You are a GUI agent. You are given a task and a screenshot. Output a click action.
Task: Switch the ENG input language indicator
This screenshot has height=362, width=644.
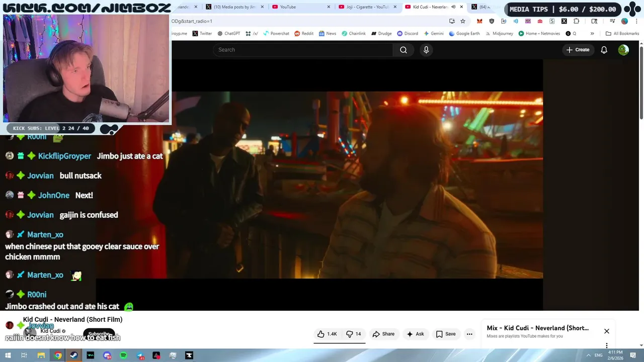click(x=598, y=355)
